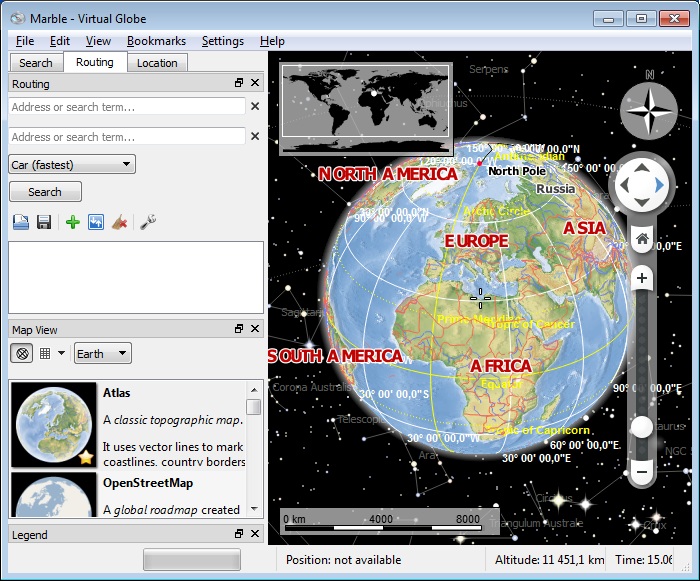
Task: Select the OpenStreetMap theme thumbnail
Action: click(x=54, y=495)
